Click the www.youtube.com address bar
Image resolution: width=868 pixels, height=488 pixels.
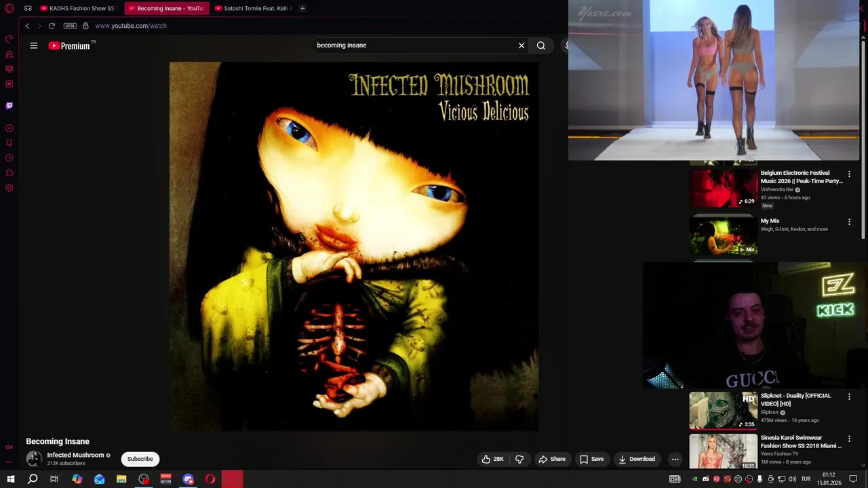tap(131, 26)
